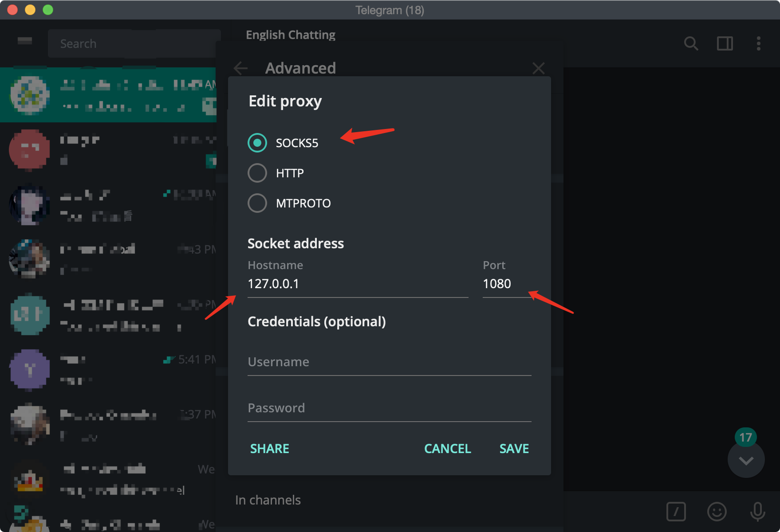The image size is (780, 532).
Task: Focus the Username credentials field
Action: pos(389,362)
